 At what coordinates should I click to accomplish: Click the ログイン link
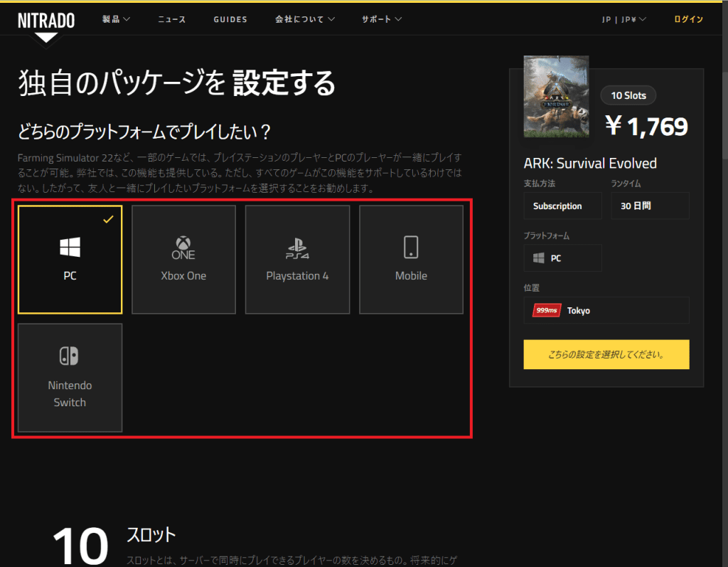coord(688,19)
